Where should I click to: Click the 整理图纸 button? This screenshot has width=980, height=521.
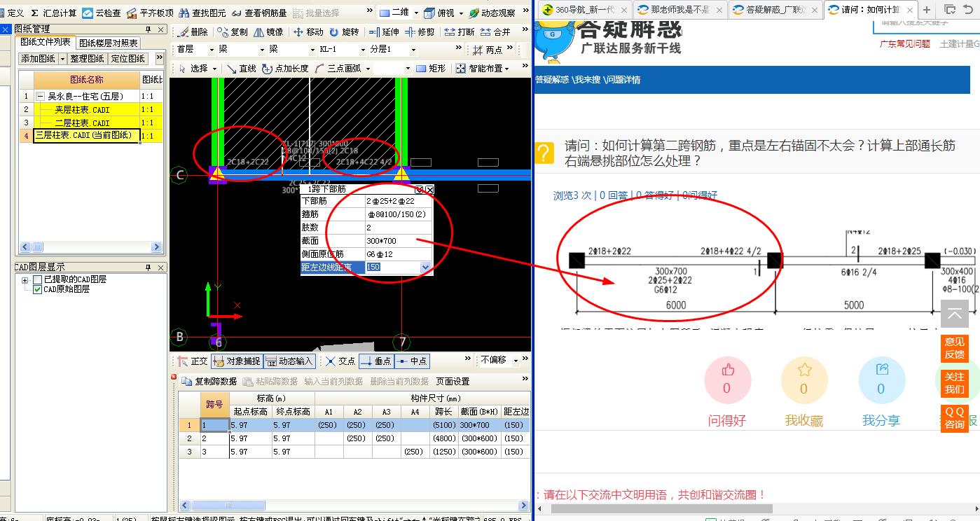pos(88,59)
